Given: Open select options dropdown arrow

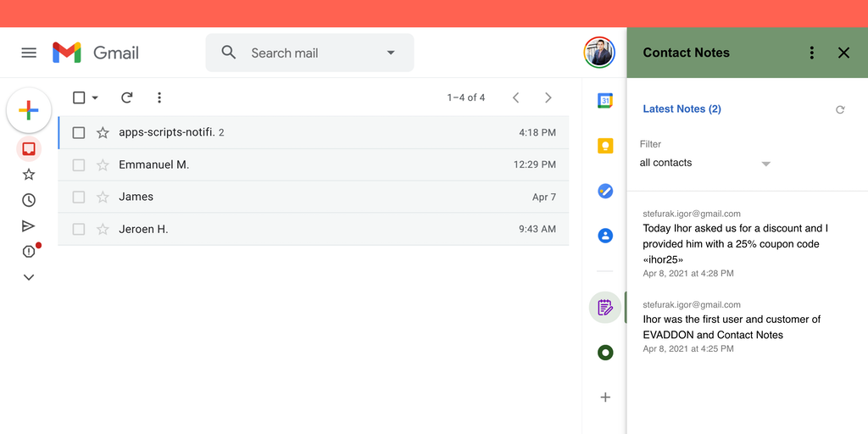Looking at the screenshot, I should [x=95, y=98].
